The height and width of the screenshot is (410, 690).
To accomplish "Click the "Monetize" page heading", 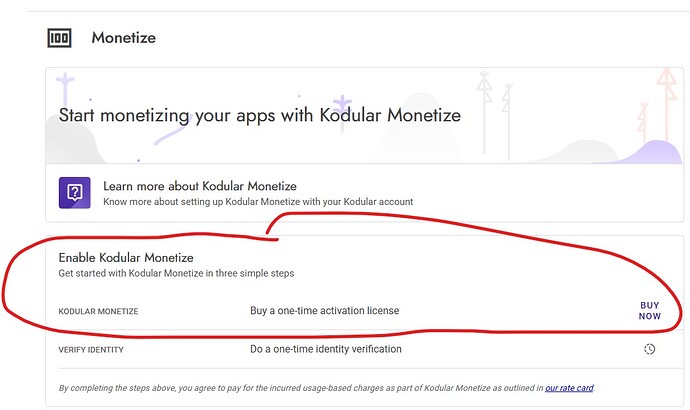I will click(x=123, y=38).
